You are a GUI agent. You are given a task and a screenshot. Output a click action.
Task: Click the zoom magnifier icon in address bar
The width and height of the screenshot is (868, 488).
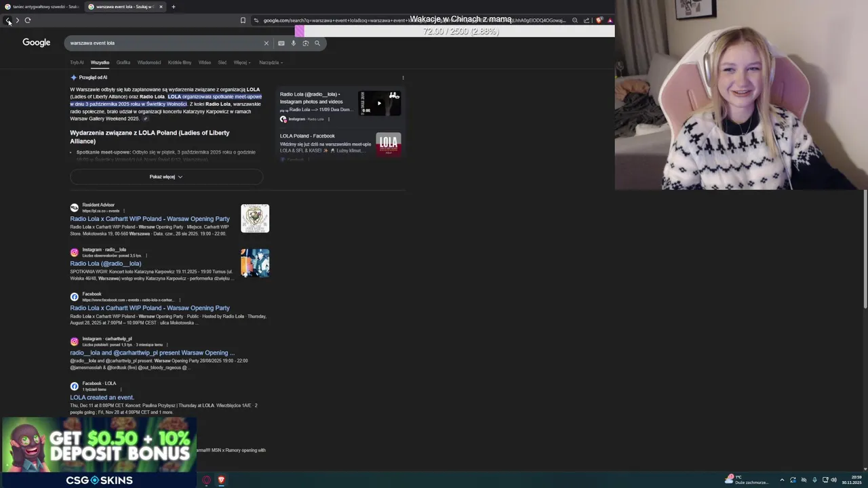(575, 20)
